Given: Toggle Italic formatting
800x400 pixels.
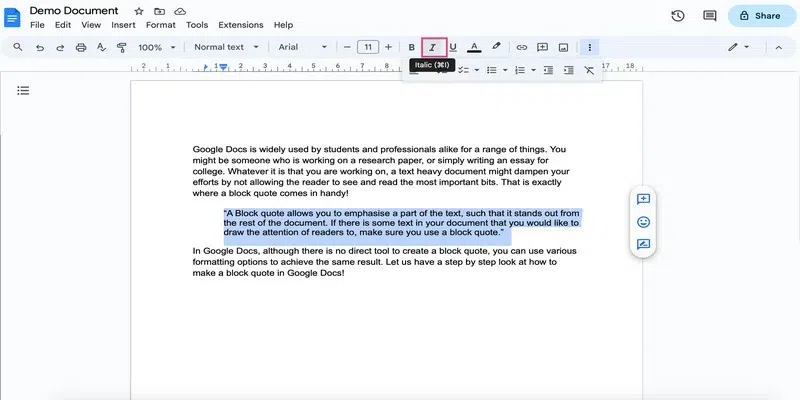Looking at the screenshot, I should 434,47.
